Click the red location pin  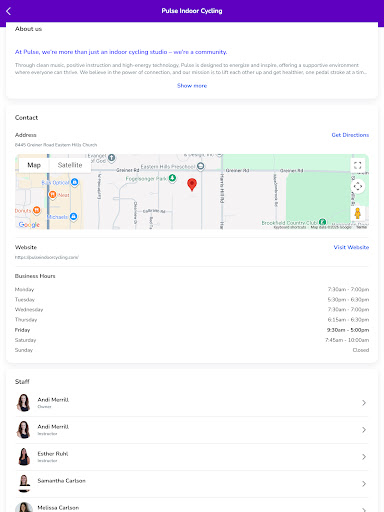pos(192,185)
